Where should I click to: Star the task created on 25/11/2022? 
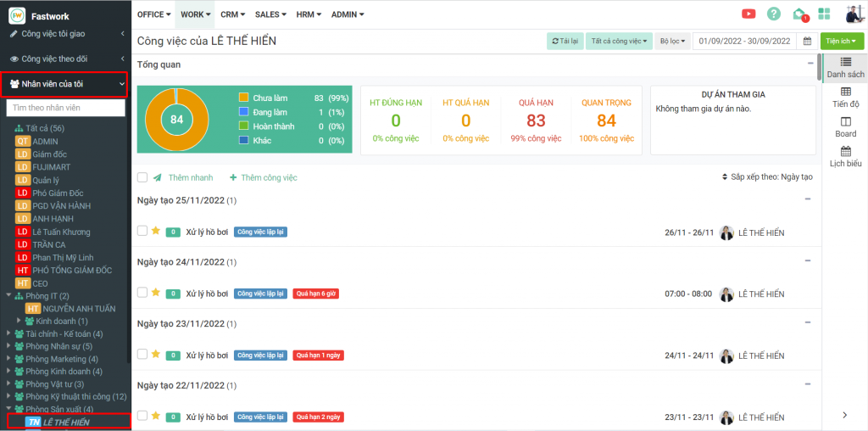(156, 231)
